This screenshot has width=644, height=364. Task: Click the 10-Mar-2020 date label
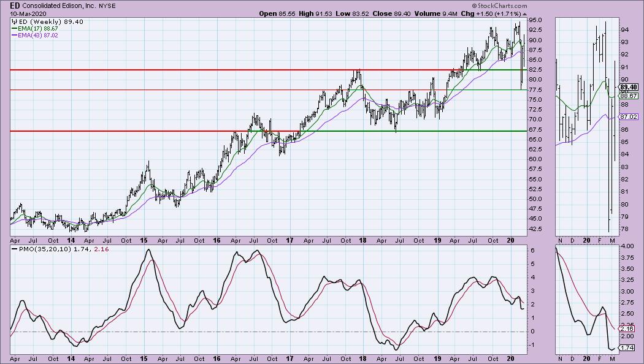(x=27, y=13)
